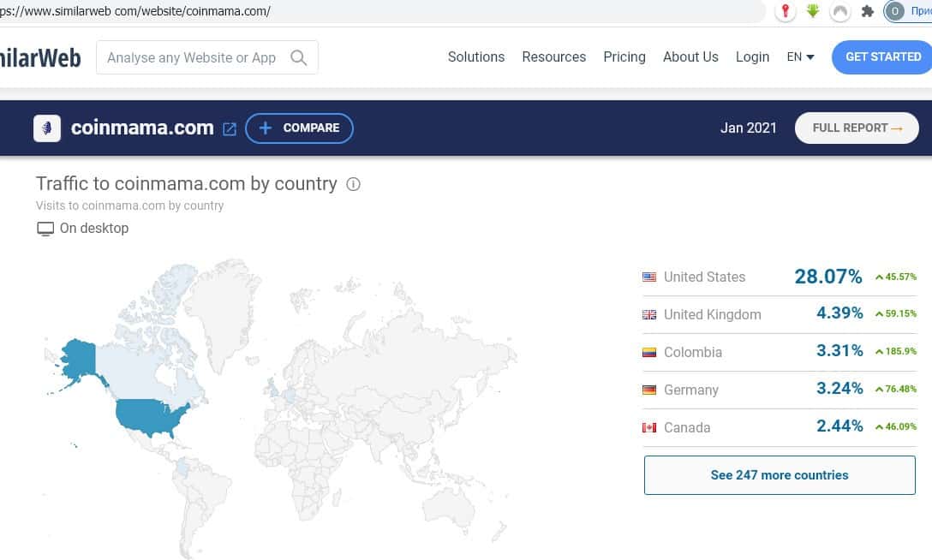Click the Login link
The width and height of the screenshot is (932, 560).
(x=752, y=57)
